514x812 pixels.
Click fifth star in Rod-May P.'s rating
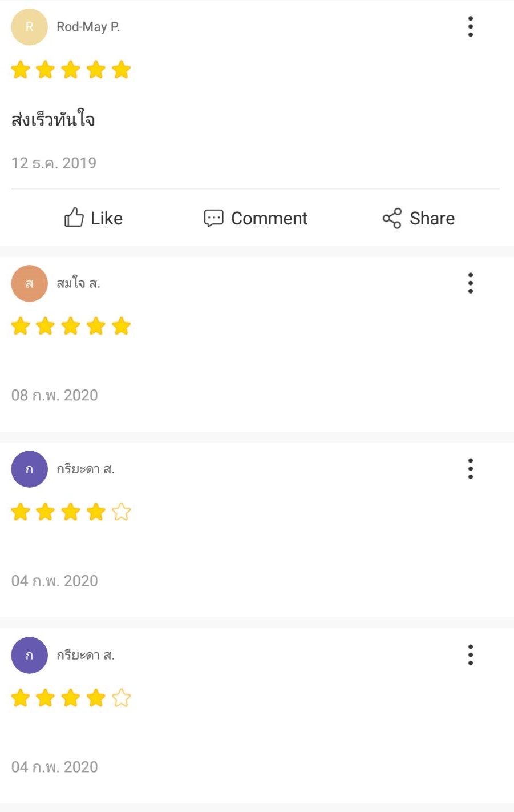point(121,70)
